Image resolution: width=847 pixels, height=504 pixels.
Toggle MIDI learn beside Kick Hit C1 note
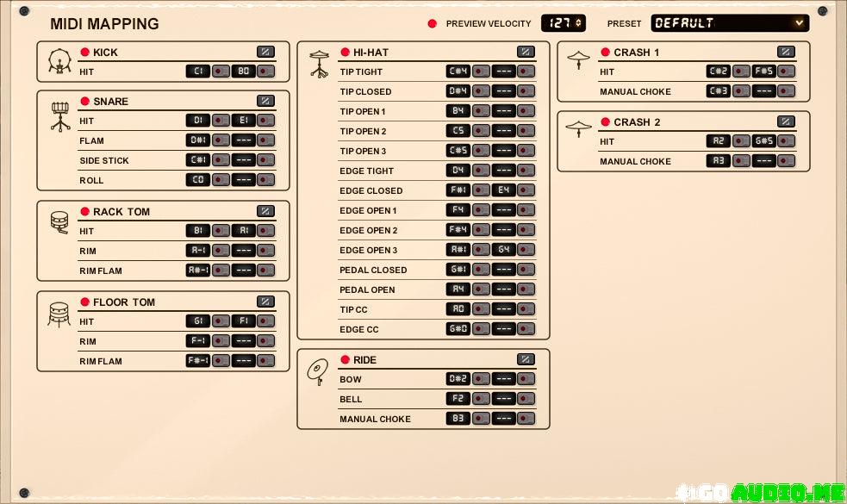tap(221, 72)
